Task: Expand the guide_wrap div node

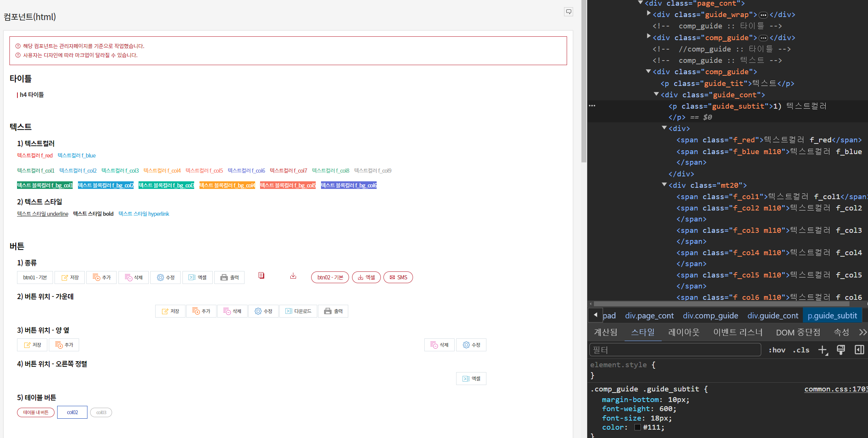Action: click(649, 14)
